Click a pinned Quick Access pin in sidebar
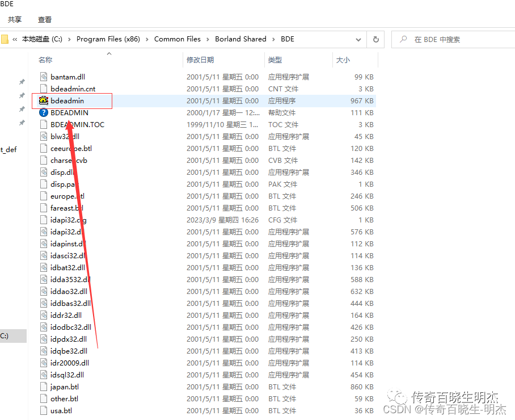The height and width of the screenshot is (420, 515). coord(22,82)
